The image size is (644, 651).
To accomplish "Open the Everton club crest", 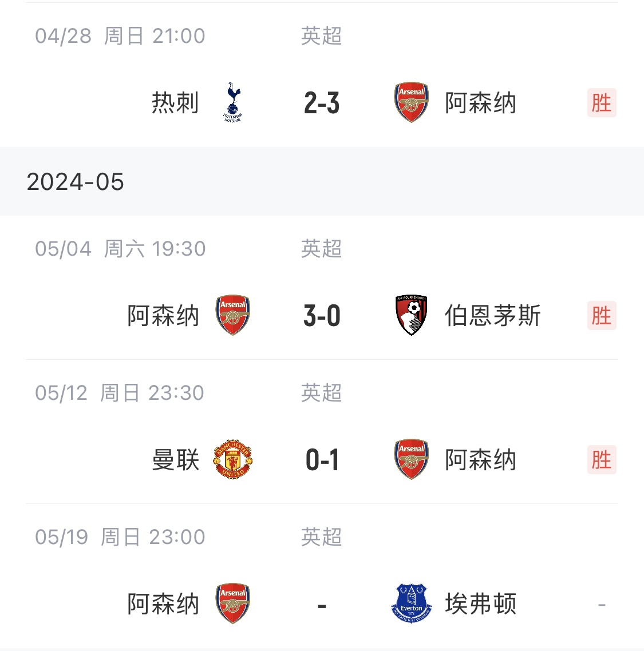I will click(411, 604).
